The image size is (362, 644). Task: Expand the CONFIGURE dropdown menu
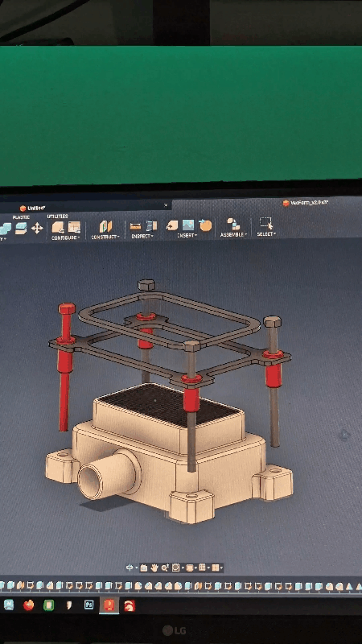66,237
